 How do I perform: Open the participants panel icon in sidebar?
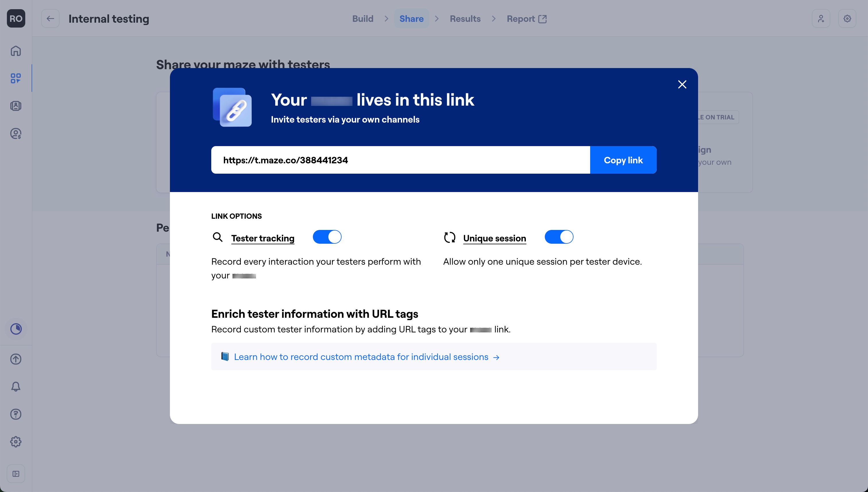[x=16, y=106]
